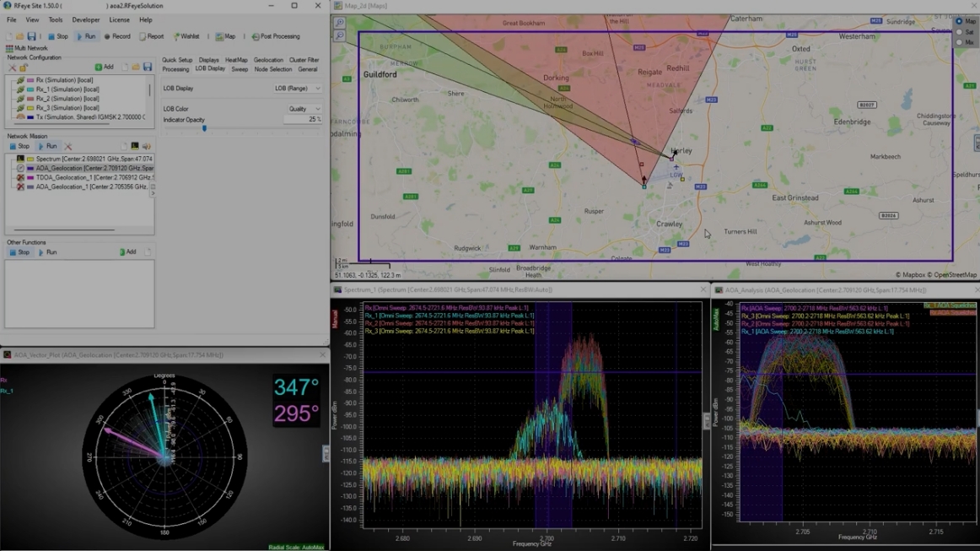Switch to the Quick Setup tab
Screen dimensions: 980x551
[177, 60]
